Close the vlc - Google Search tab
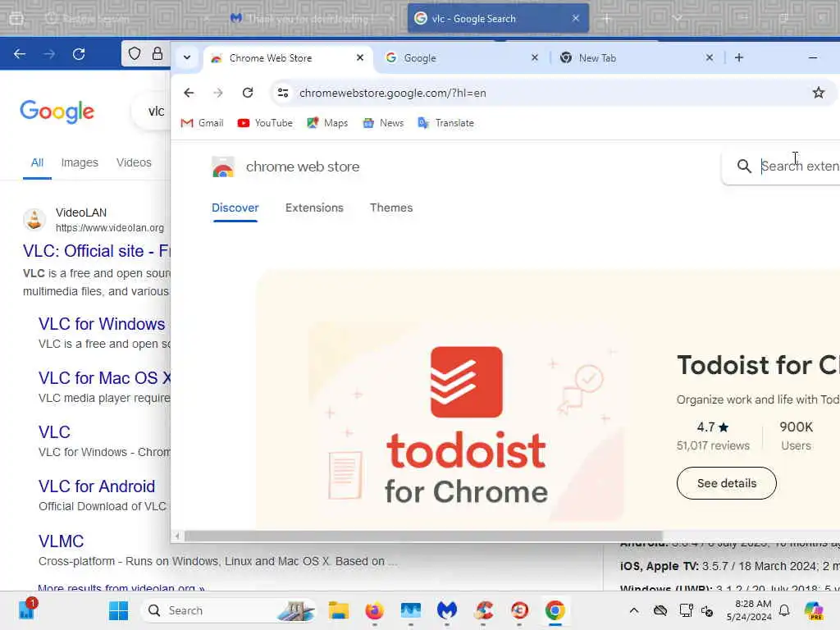This screenshot has height=630, width=840. pos(575,18)
